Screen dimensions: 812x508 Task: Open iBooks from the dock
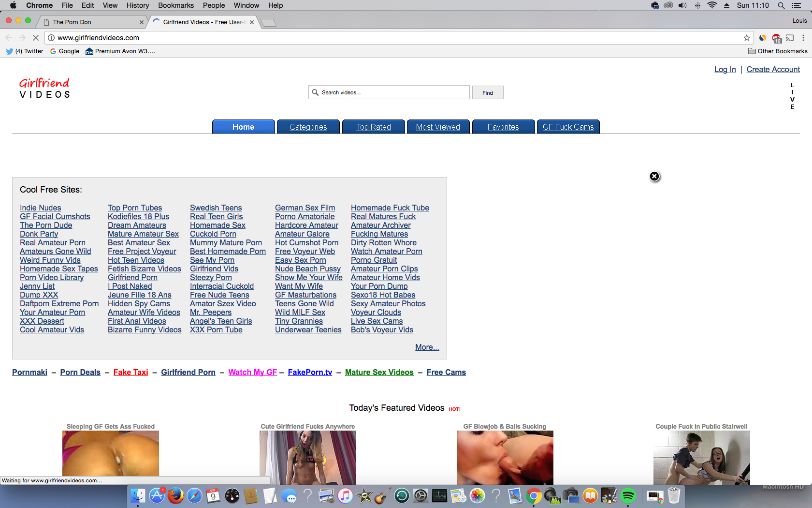coord(590,496)
